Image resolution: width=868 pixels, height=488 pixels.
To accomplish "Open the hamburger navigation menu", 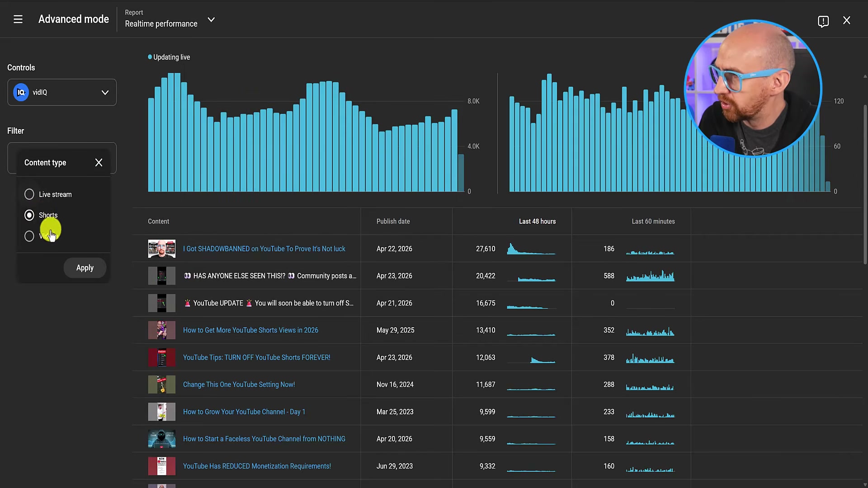I will (x=18, y=19).
